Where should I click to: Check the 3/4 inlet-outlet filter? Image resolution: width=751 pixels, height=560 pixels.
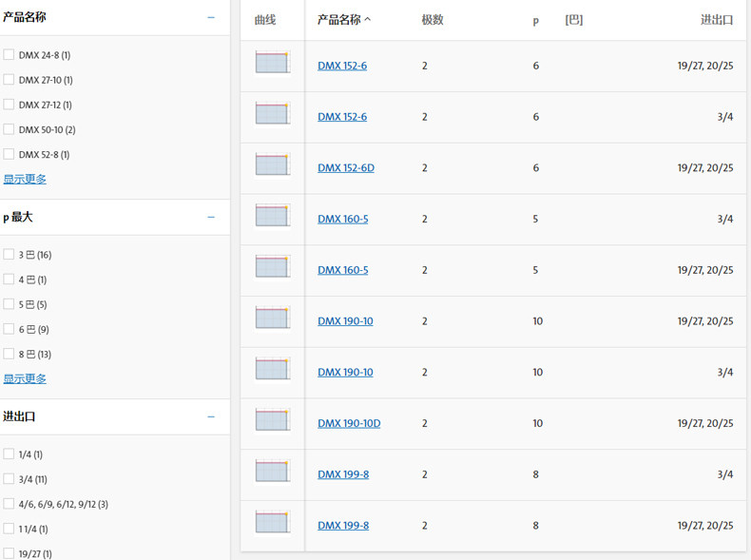tap(9, 479)
